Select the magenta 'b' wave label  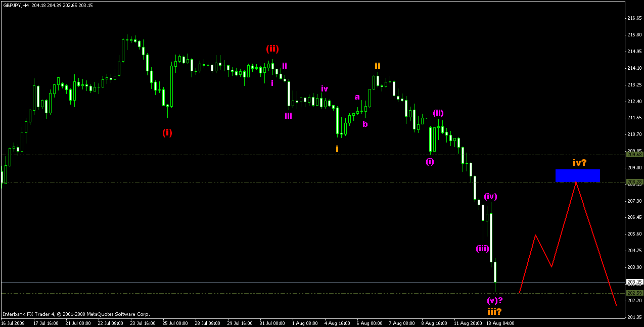[x=365, y=123]
